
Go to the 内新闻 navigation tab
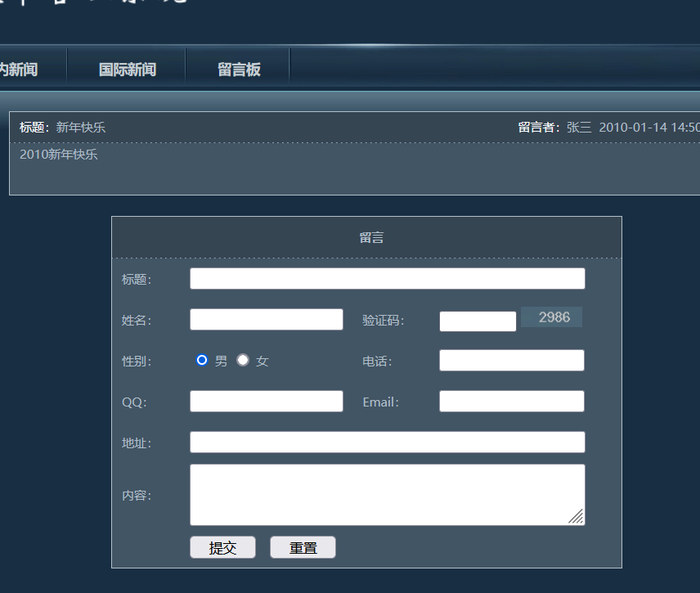[x=19, y=70]
